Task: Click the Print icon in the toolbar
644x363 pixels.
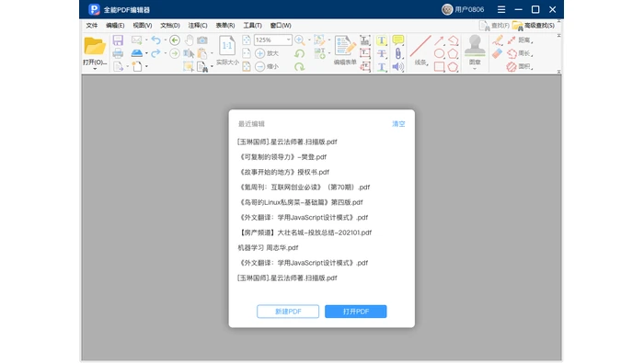Action: [118, 53]
